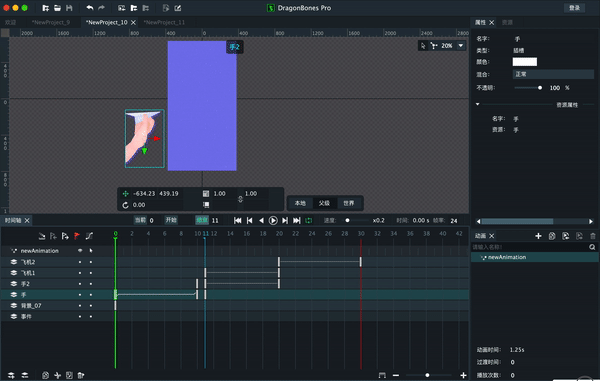Screen dimensions: 600x381
Task: Close the properties panel tab
Action: 492,23
